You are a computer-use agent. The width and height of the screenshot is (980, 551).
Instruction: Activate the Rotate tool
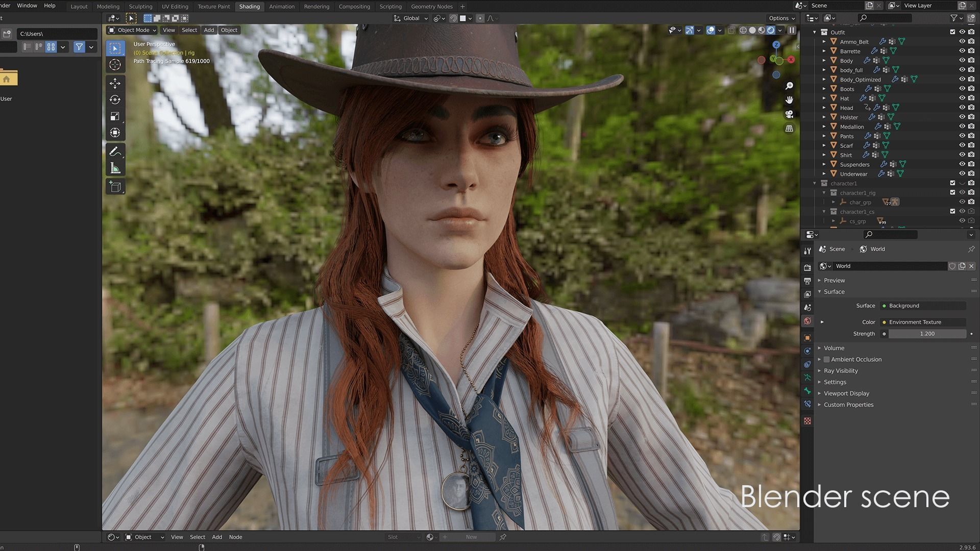pos(115,99)
